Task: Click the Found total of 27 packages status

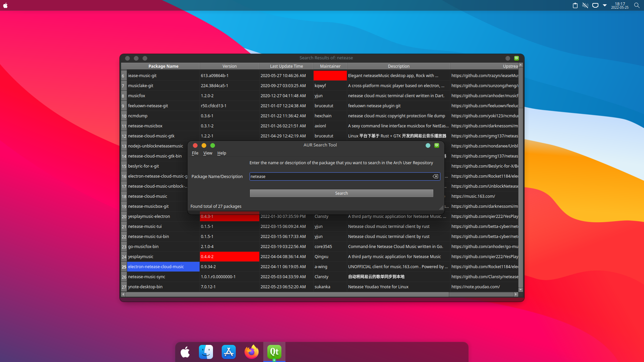Action: 216,206
